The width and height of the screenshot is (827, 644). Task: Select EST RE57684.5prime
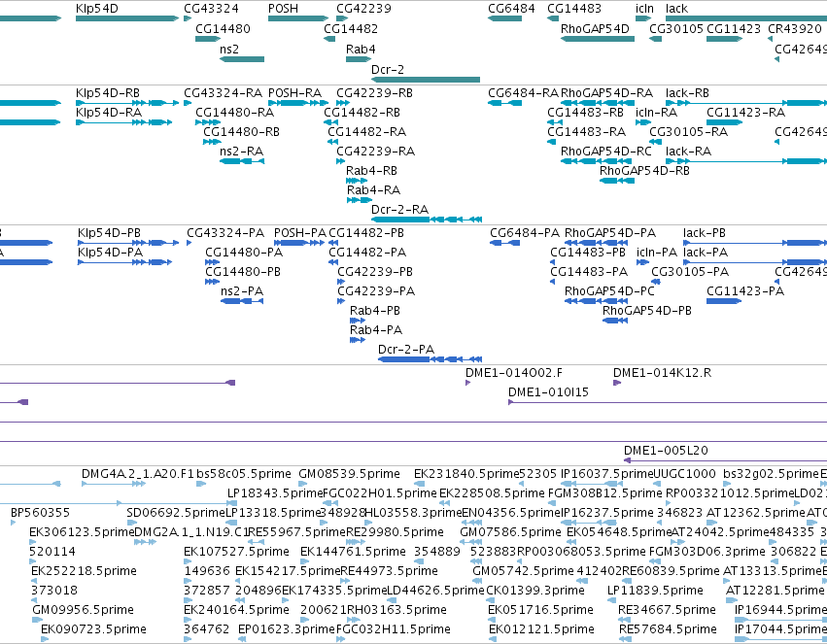tap(669, 629)
